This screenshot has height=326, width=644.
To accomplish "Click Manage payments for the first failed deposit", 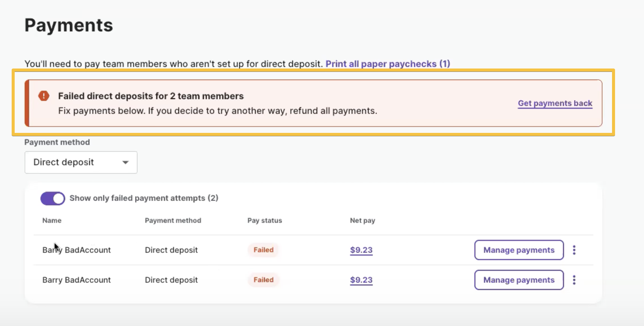I will (x=519, y=250).
